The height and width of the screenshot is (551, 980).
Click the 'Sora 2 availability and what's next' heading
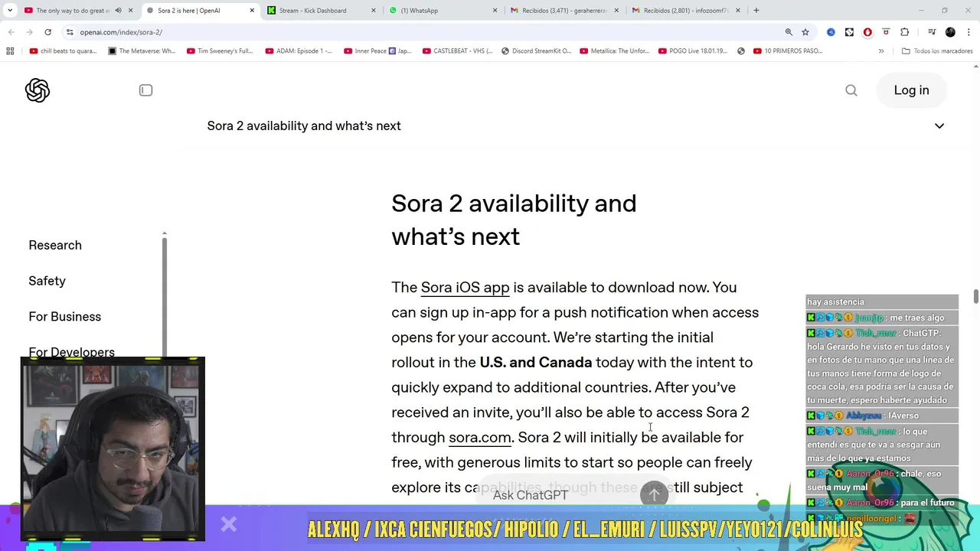coord(514,220)
